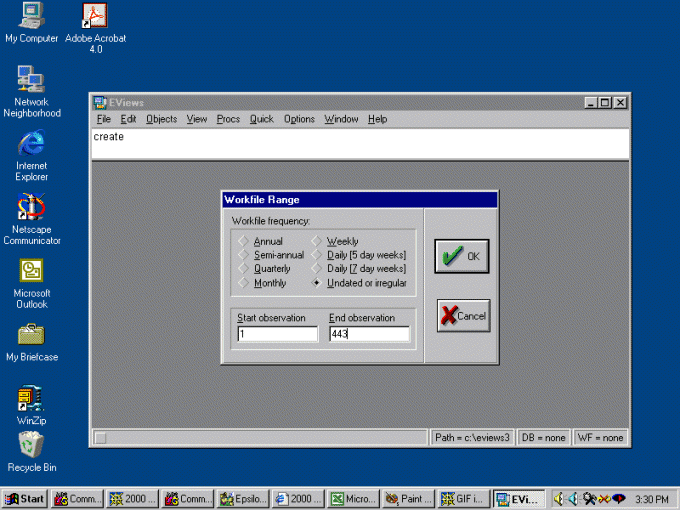Open the Network Neighborhood icon
The height and width of the screenshot is (510, 680).
(x=31, y=80)
